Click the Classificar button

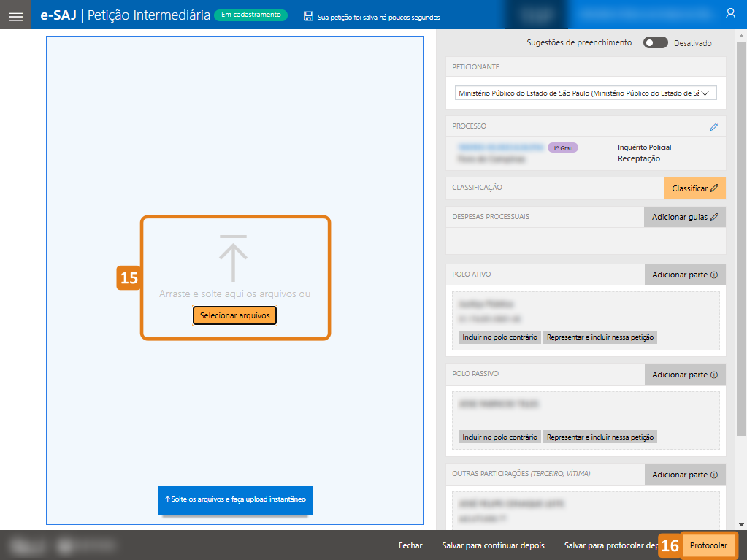(x=694, y=188)
